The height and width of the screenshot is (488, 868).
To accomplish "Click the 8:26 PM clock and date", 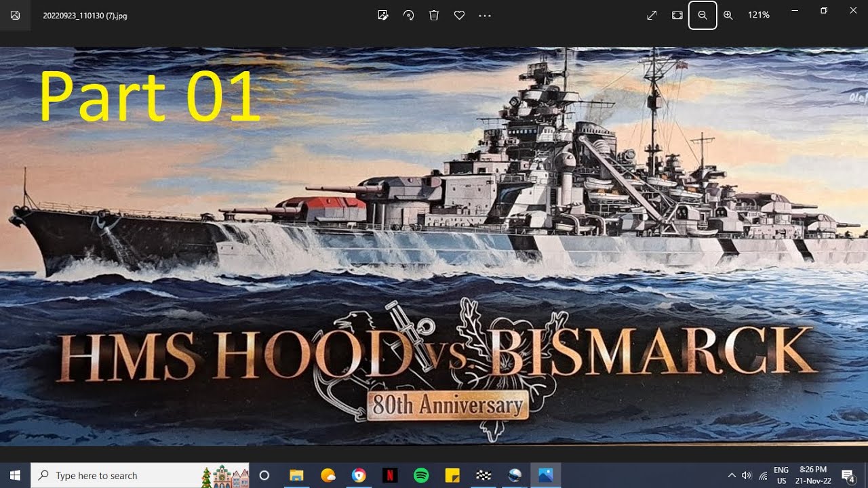I will [814, 475].
